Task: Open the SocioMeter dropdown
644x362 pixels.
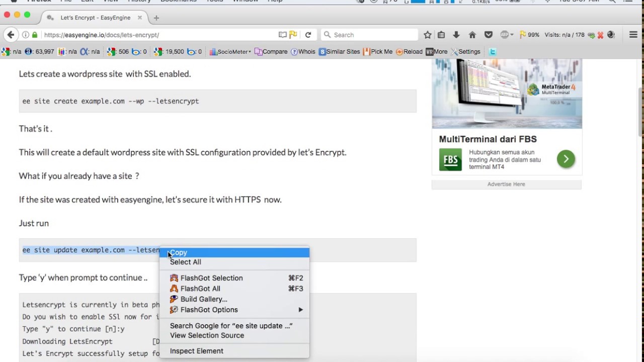Action: coord(230,51)
